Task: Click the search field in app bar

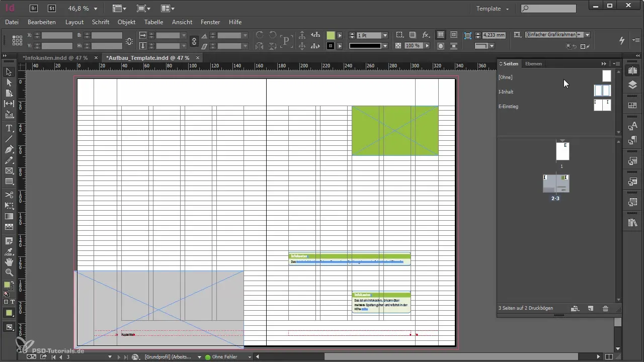Action: point(548,9)
